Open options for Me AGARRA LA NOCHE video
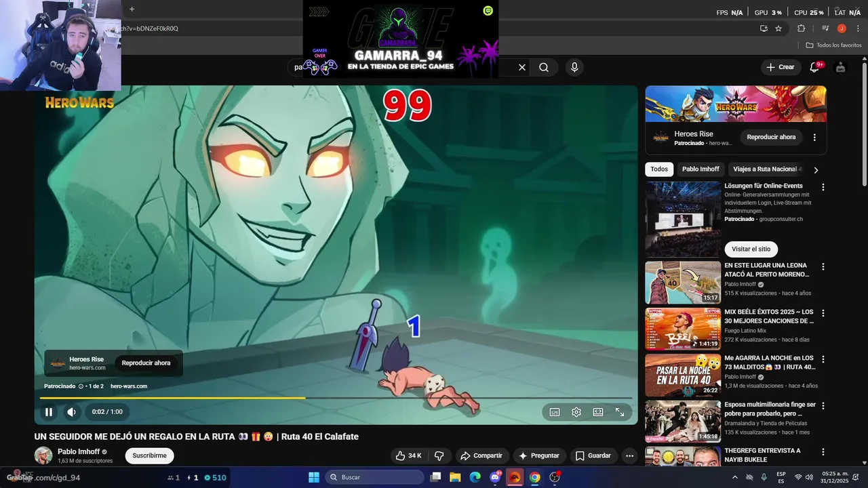Screen dimensions: 868x488 (823, 359)
